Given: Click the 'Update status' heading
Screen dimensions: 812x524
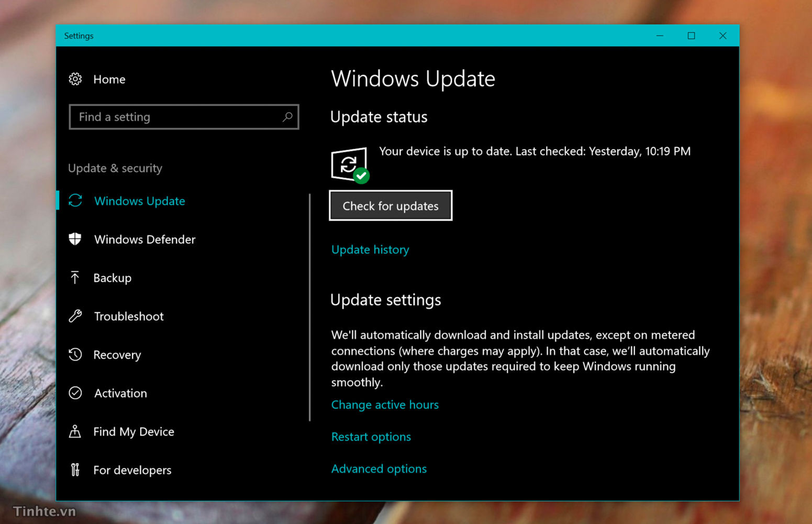Looking at the screenshot, I should 379,117.
